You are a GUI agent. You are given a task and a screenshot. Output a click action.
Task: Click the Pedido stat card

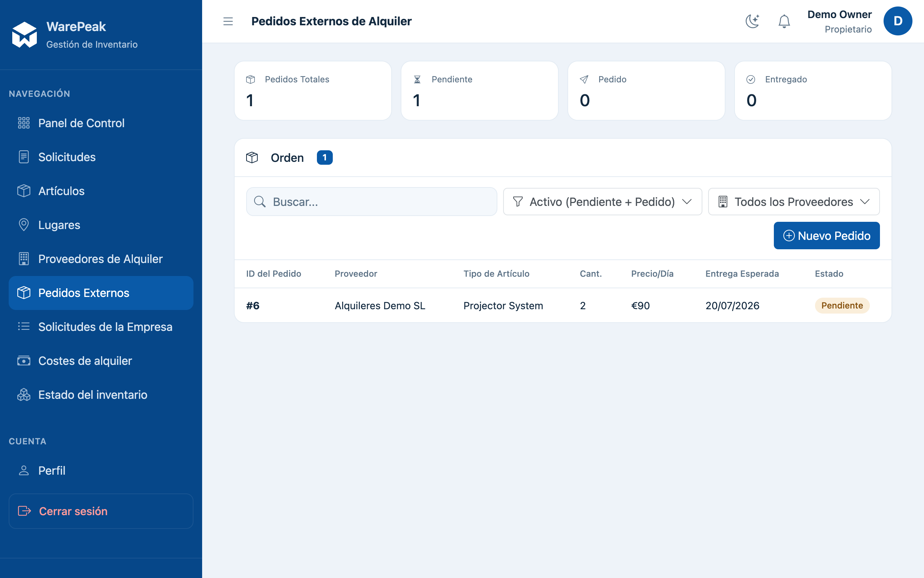pyautogui.click(x=646, y=91)
